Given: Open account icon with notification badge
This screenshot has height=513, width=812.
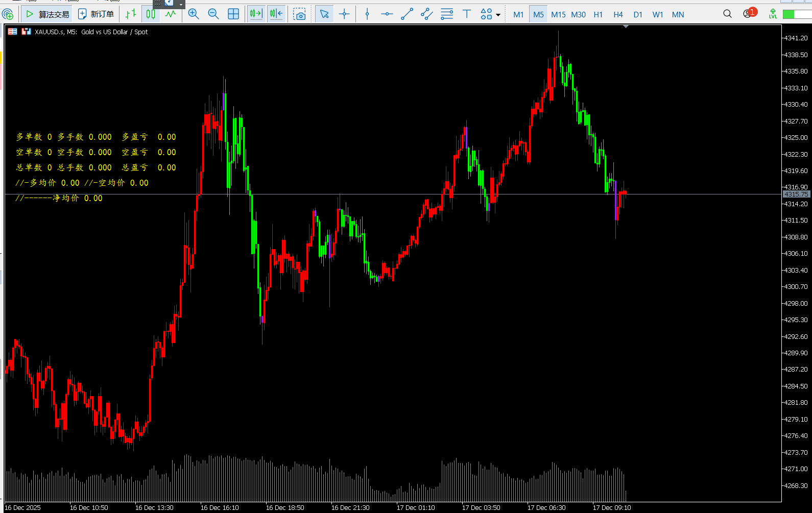Looking at the screenshot, I should pyautogui.click(x=749, y=13).
